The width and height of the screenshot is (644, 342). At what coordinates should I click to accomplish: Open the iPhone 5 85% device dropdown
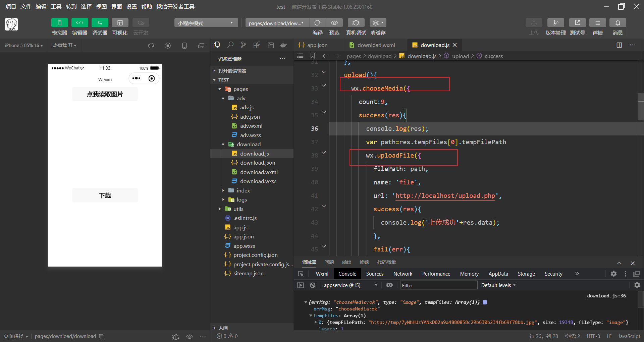coord(24,45)
